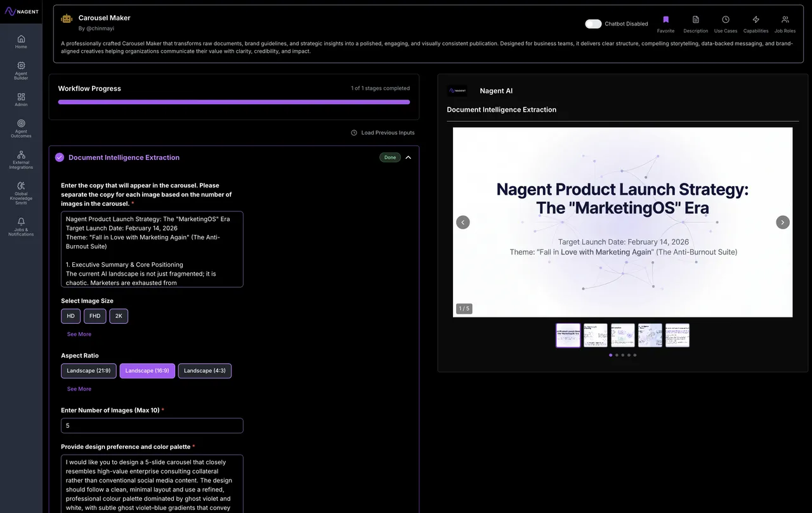812x513 pixels.
Task: Open the Capabilities tab
Action: [x=756, y=20]
